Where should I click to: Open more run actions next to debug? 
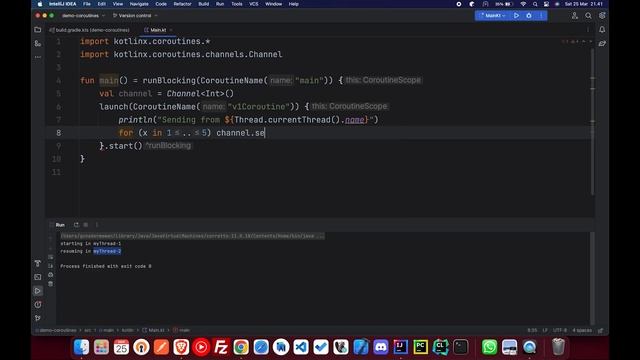(541, 16)
